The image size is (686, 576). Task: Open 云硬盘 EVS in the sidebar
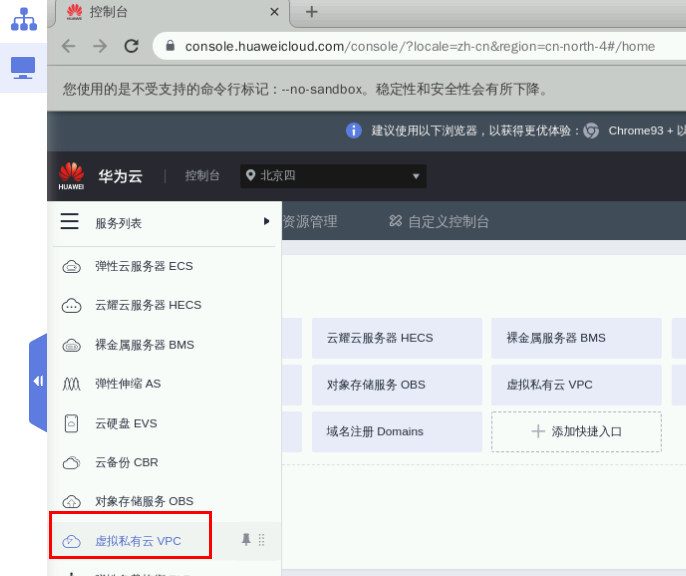click(x=126, y=424)
